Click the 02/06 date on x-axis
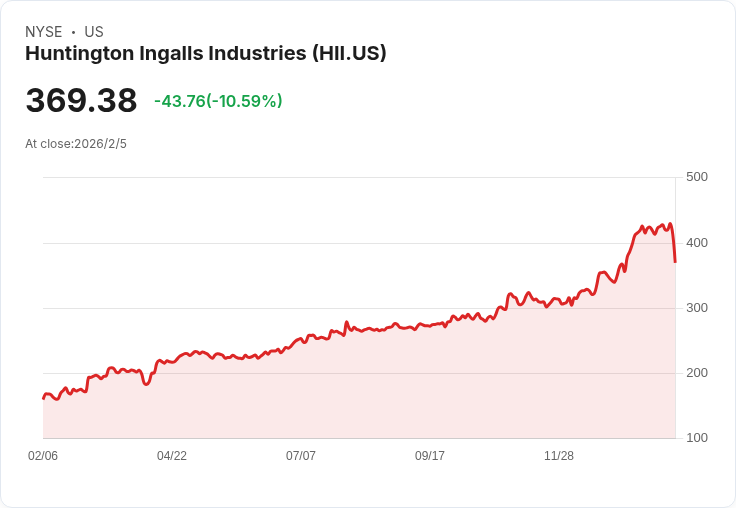This screenshot has width=736, height=508. pos(43,456)
